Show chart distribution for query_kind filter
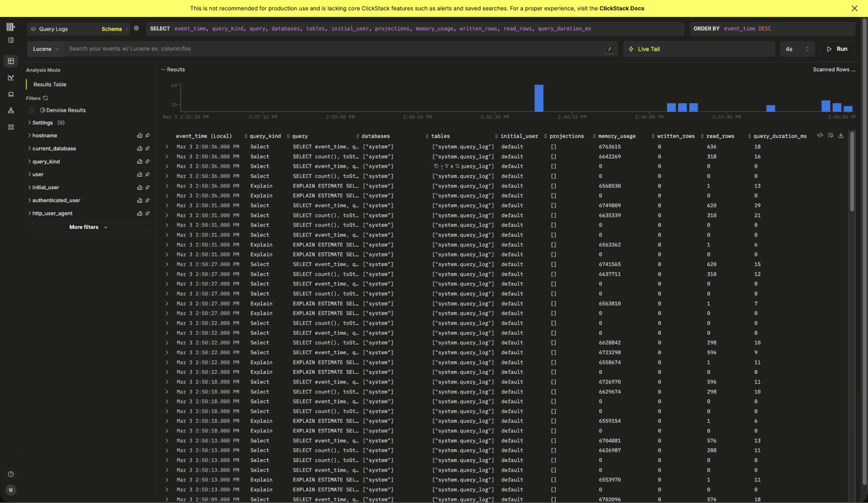The height and width of the screenshot is (503, 868). [x=139, y=161]
